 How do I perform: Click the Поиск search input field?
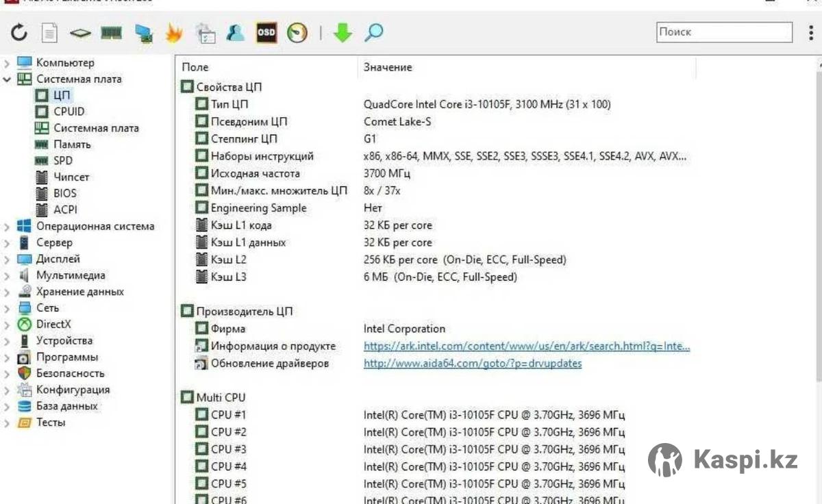723,32
